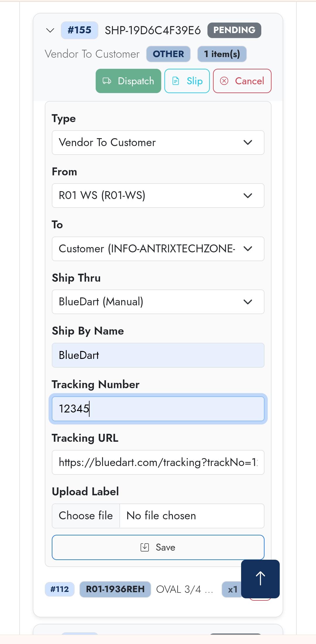Click the PENDING status badge
Viewport: 316px width, 644px height.
point(234,30)
